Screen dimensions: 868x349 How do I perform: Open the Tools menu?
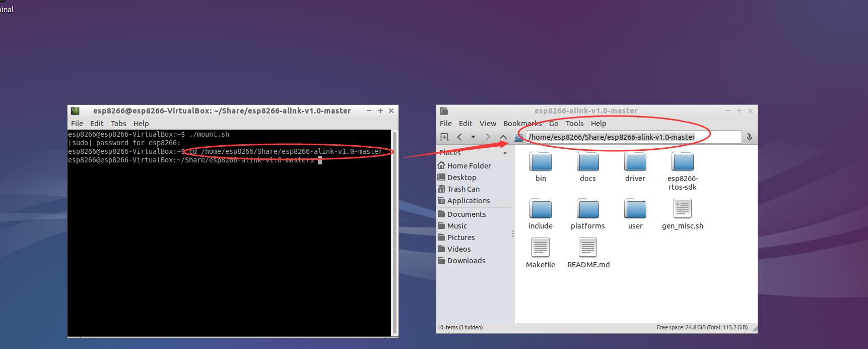pyautogui.click(x=574, y=123)
